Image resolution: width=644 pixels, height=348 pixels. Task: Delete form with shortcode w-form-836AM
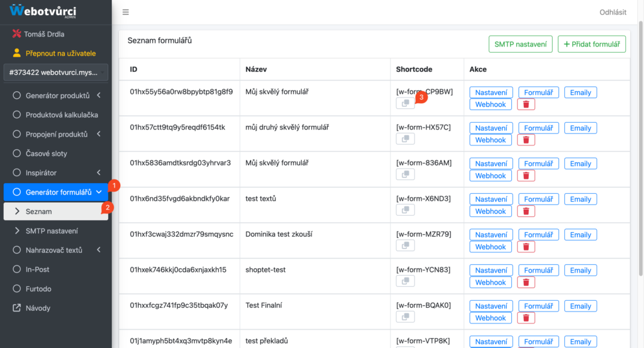coord(526,176)
